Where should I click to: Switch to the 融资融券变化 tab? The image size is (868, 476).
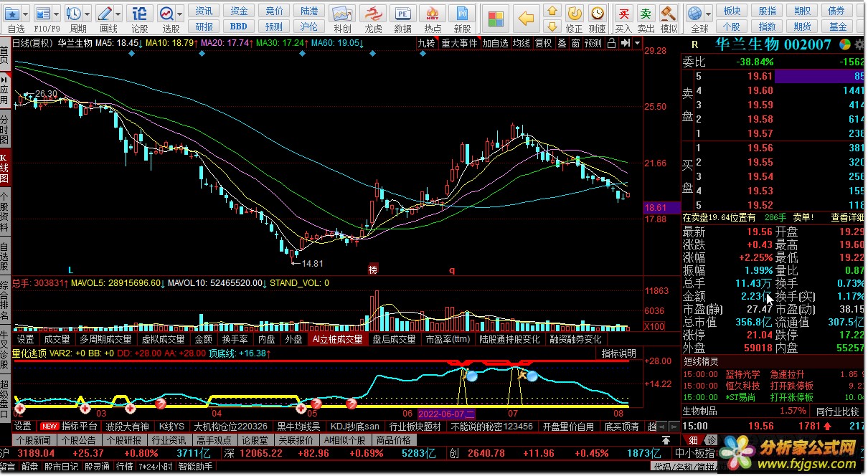tap(575, 340)
